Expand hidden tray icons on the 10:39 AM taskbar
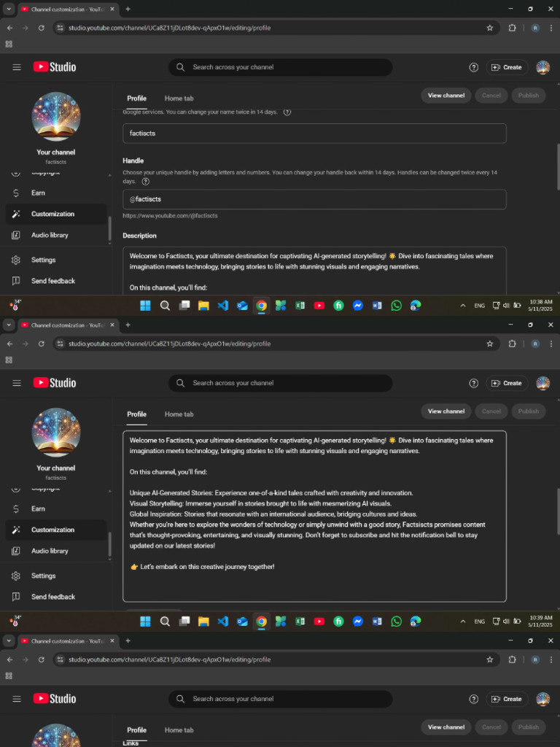 (x=462, y=622)
